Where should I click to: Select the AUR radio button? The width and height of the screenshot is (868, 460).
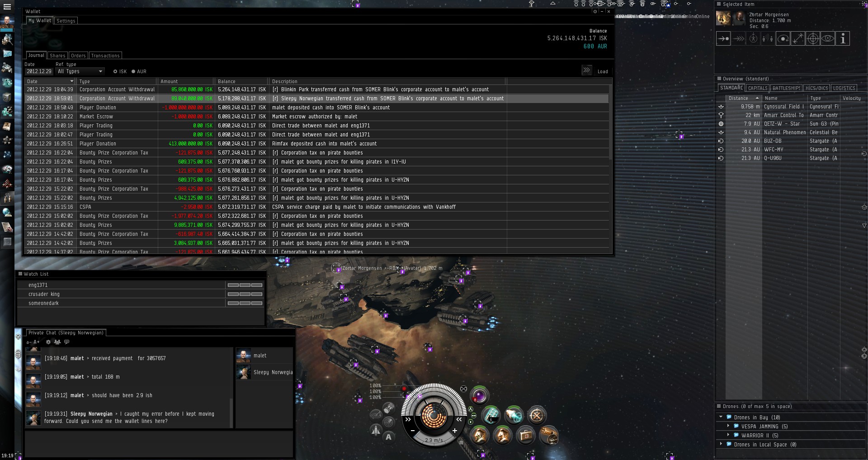point(133,71)
